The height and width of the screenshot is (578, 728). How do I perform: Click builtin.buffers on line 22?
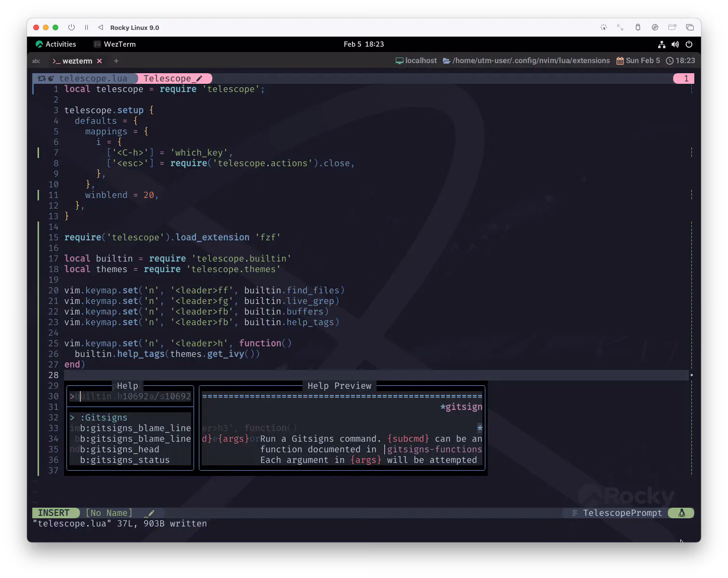(x=284, y=312)
